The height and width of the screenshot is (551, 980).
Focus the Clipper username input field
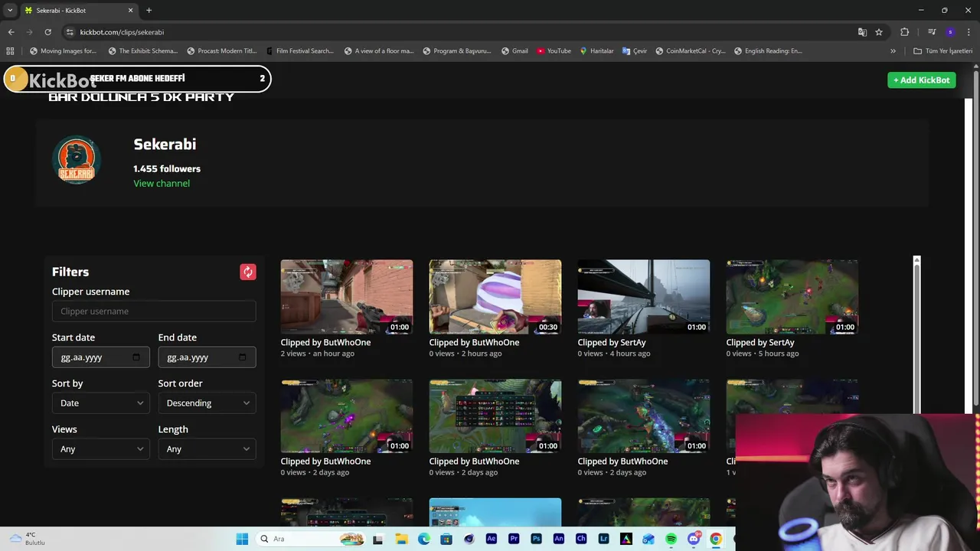pyautogui.click(x=154, y=311)
